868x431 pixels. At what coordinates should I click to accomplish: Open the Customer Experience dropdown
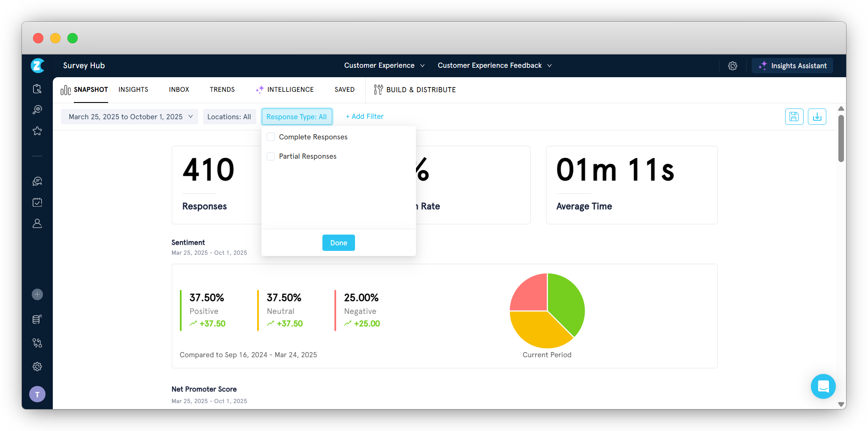click(384, 66)
